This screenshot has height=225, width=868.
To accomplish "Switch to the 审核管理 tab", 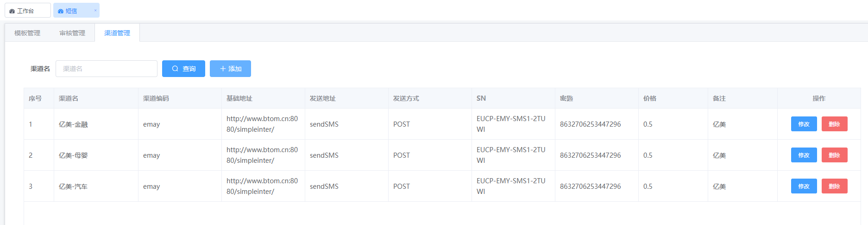I will (72, 33).
